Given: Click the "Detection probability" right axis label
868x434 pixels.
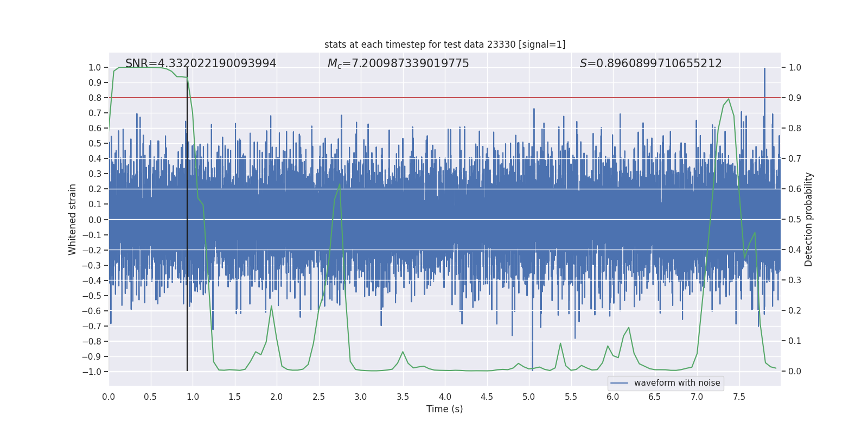Looking at the screenshot, I should 809,220.
